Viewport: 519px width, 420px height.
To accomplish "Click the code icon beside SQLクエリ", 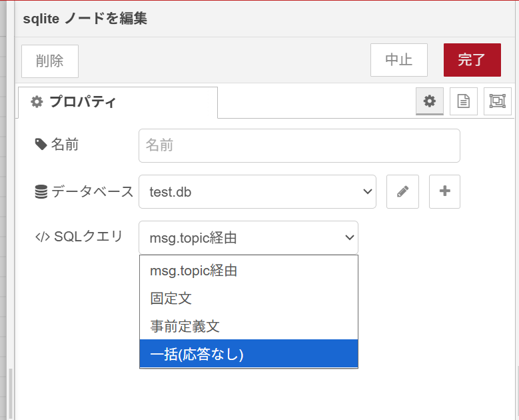I will [x=42, y=237].
